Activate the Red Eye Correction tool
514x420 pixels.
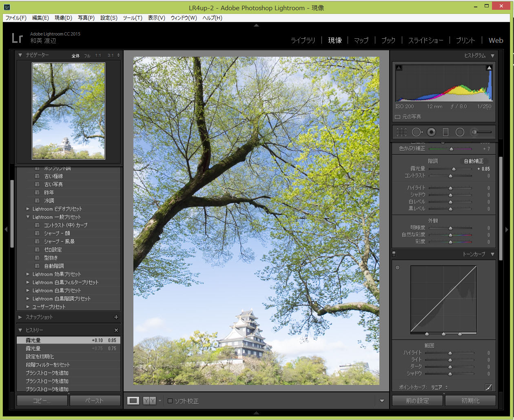(431, 132)
